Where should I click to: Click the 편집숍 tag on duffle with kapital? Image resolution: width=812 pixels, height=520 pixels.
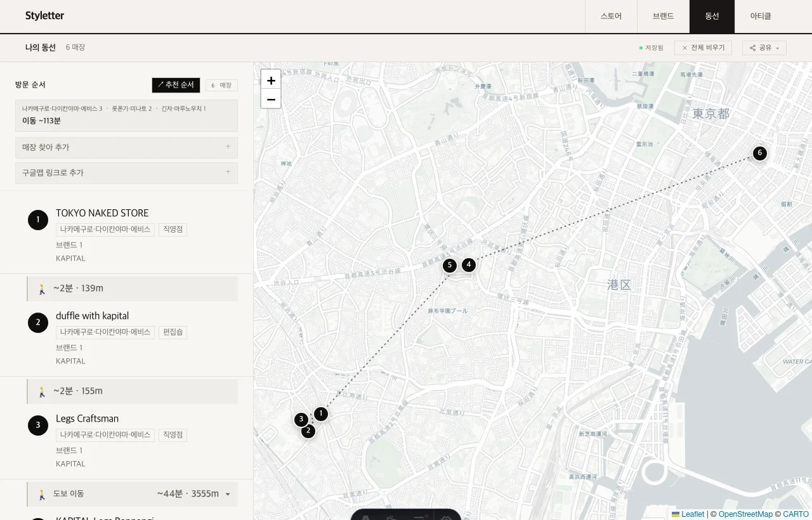click(173, 332)
